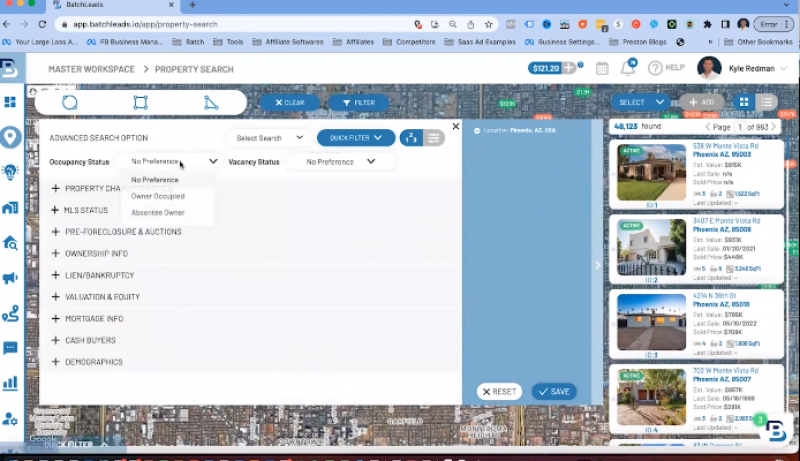
Task: Expand the Ownership Info section
Action: coord(96,254)
